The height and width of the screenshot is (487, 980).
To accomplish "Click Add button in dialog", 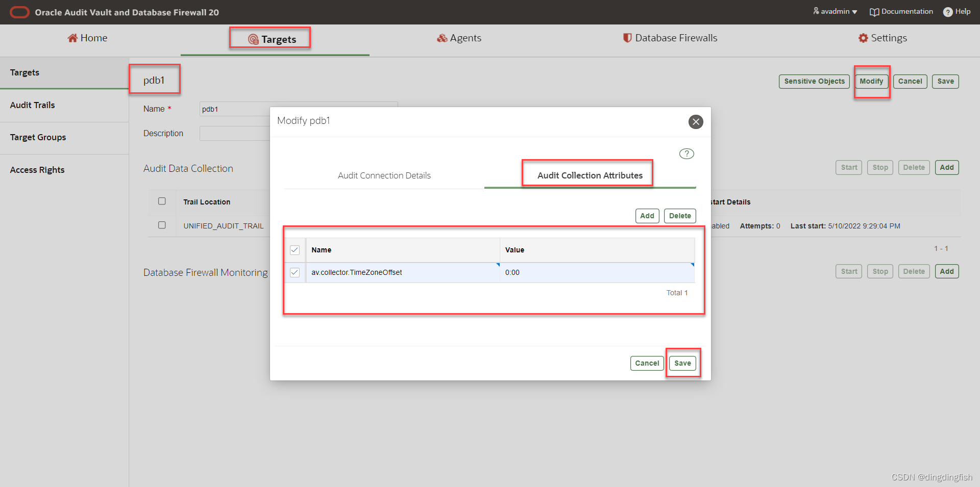I will click(x=647, y=216).
